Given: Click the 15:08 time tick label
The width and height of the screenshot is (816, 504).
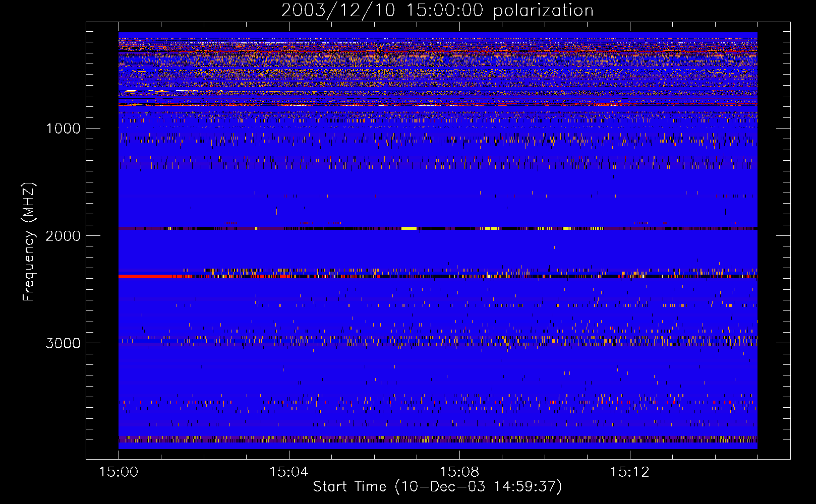Looking at the screenshot, I should [459, 472].
